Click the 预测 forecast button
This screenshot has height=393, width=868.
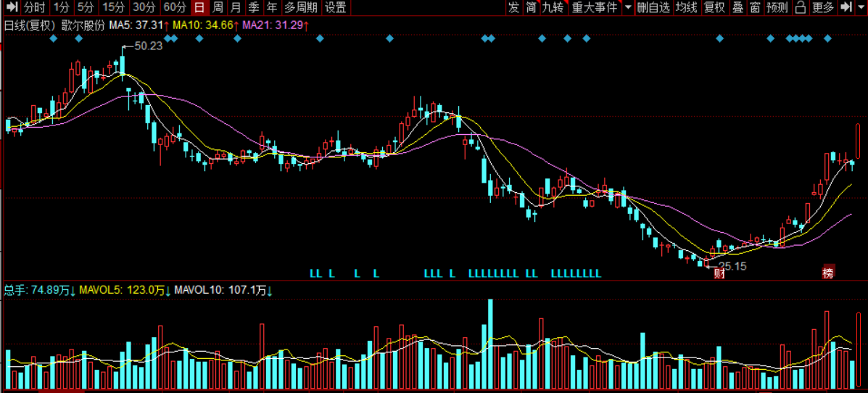pos(777,7)
